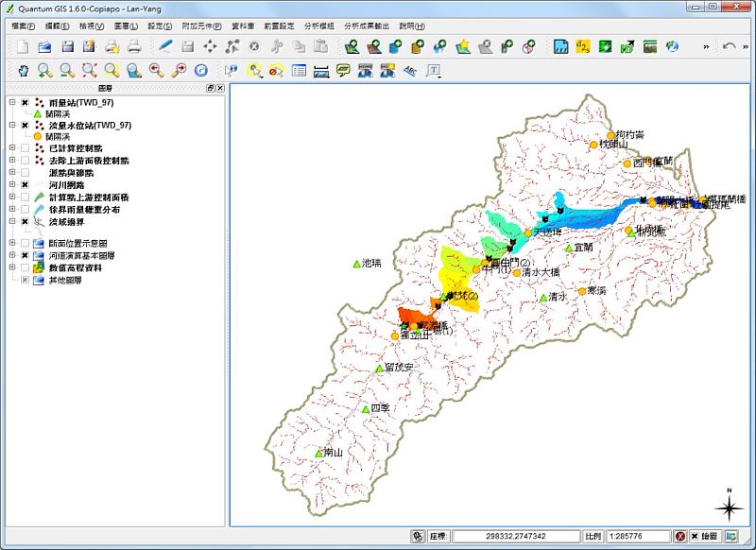The width and height of the screenshot is (756, 550).
Task: Click the Print icon
Action: tap(135, 46)
